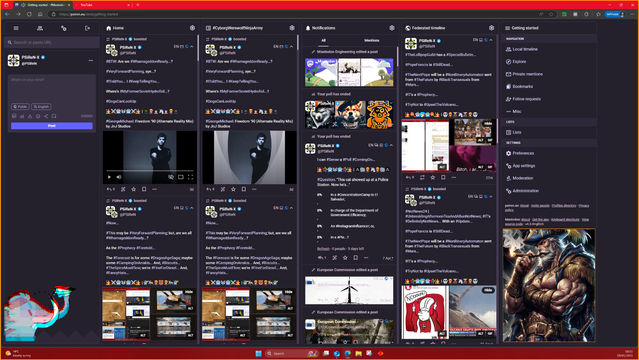Click the logout icon in the top navigation
This screenshot has height=360, width=639.
87,28
